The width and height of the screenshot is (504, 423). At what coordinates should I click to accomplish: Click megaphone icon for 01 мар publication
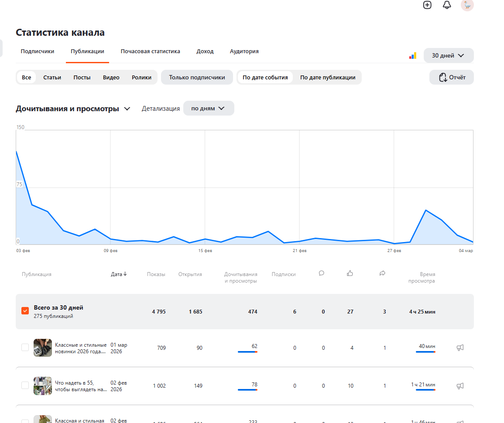pos(460,348)
